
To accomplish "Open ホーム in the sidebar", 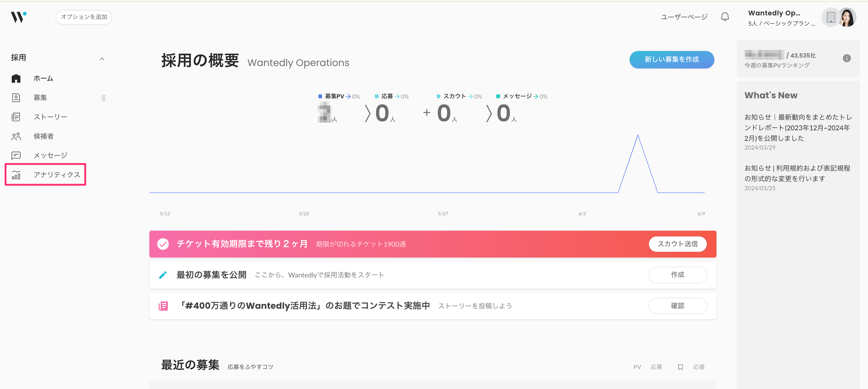I will (x=43, y=78).
